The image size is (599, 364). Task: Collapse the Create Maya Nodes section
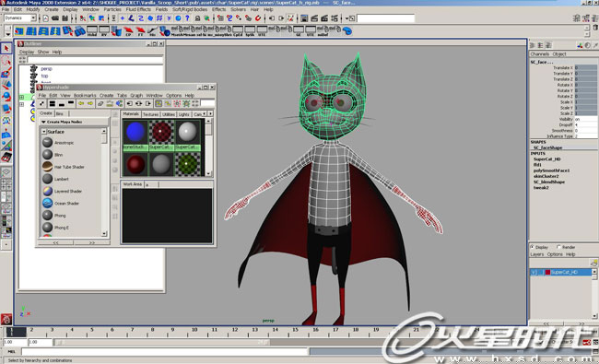pos(43,122)
